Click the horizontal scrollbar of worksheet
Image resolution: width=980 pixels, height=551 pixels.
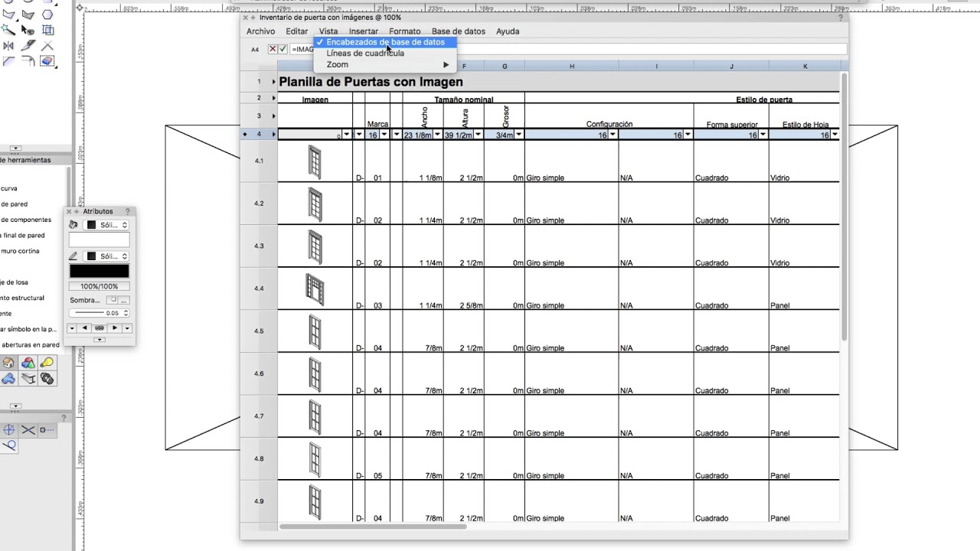click(x=373, y=527)
